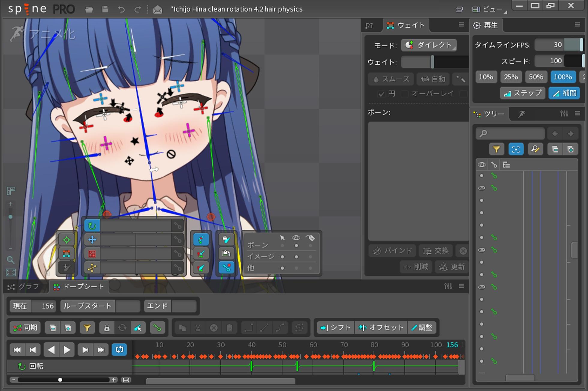
Task: Click the Undo arrow icon
Action: 121,9
